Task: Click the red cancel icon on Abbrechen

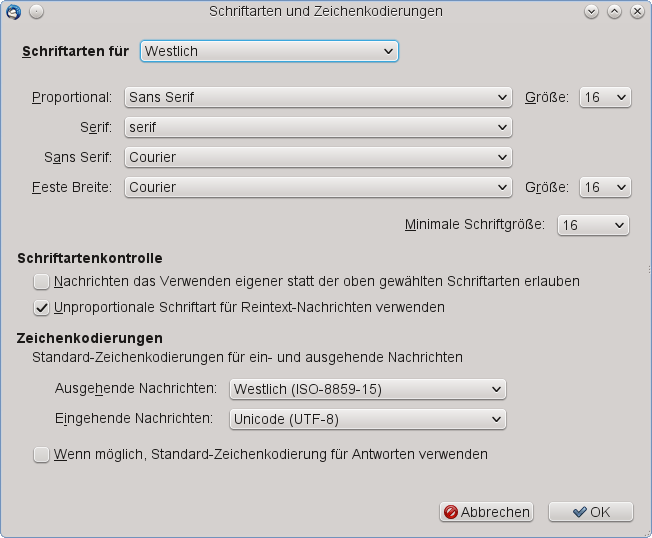Action: tap(450, 512)
